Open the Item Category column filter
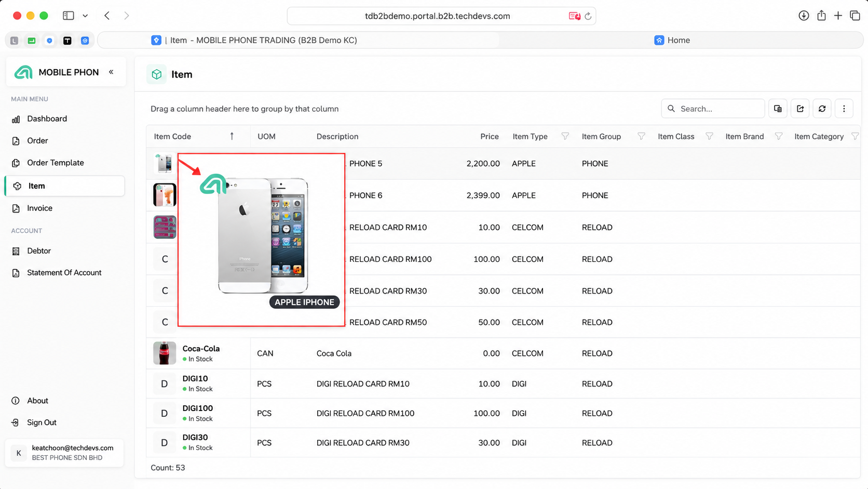This screenshot has height=489, width=868. coord(855,136)
